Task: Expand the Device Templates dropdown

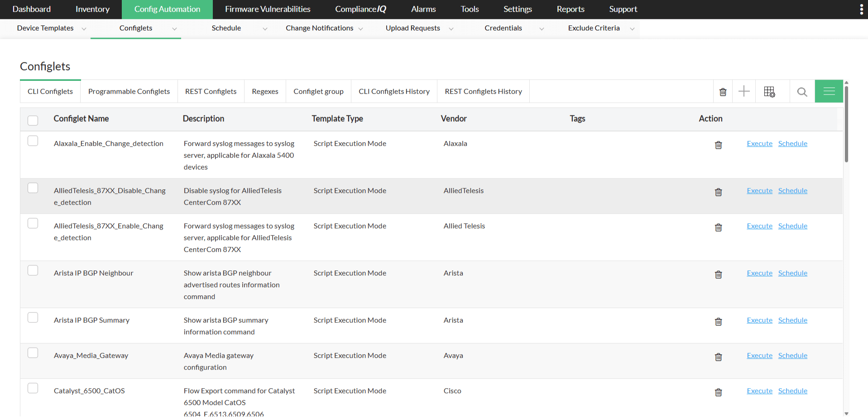Action: 84,28
